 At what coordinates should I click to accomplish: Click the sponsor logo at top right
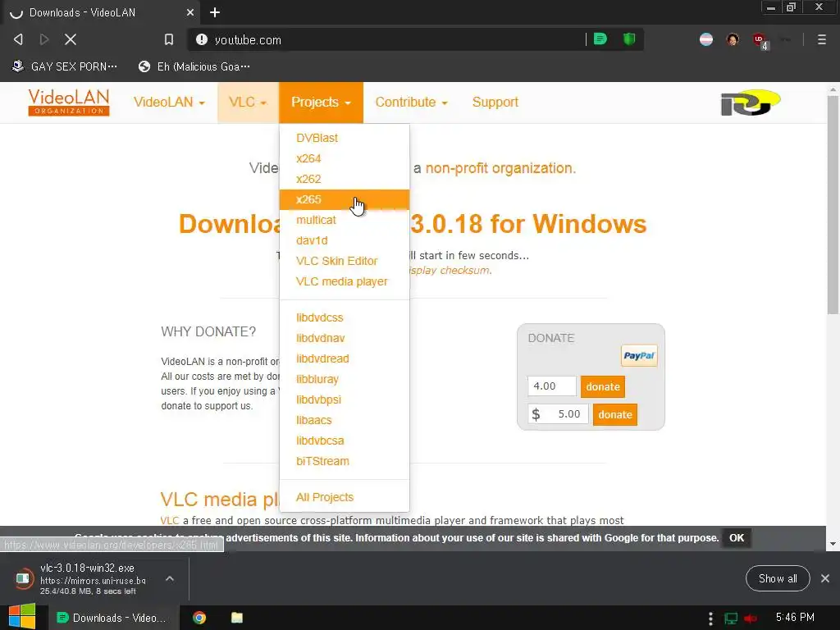click(x=751, y=103)
